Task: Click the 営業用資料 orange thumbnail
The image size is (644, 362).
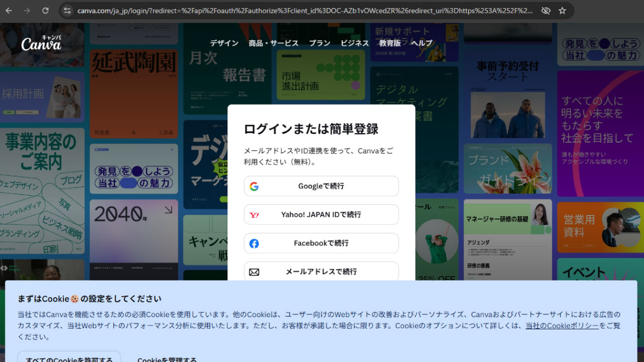Action: (601, 227)
